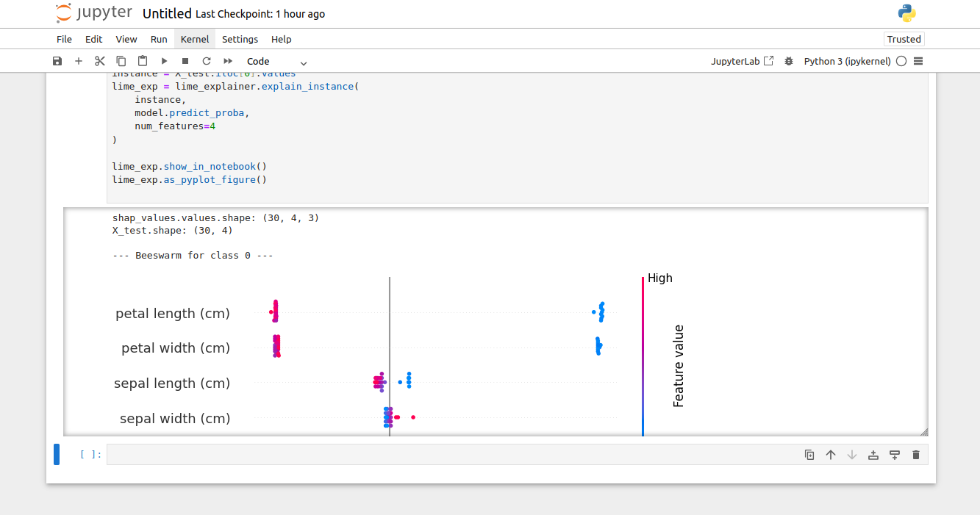Delete the empty cell with the trash icon
980x515 pixels.
916,455
